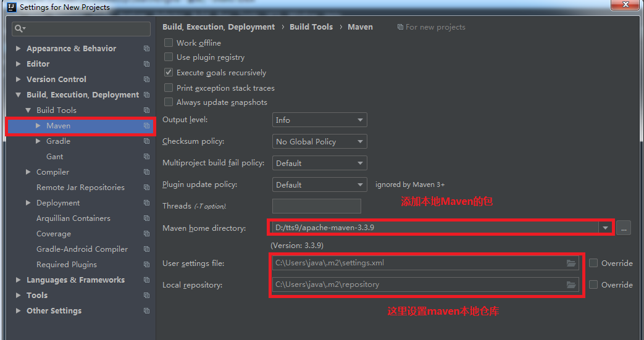Click the Threads input field
This screenshot has width=644, height=340.
click(317, 206)
